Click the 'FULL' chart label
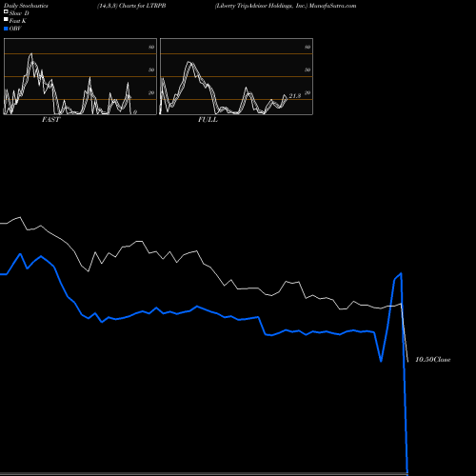The image size is (476, 476). pyautogui.click(x=208, y=120)
